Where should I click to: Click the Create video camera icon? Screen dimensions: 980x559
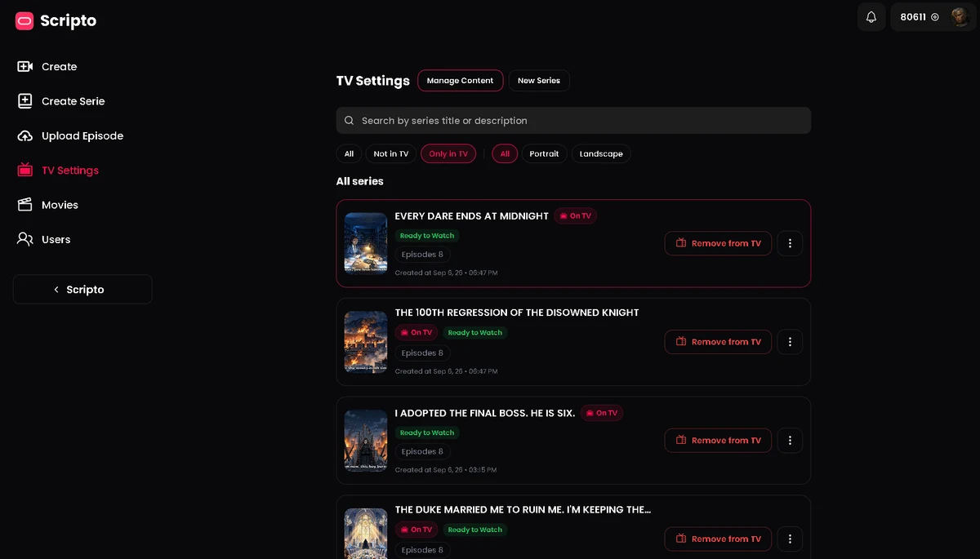click(25, 67)
